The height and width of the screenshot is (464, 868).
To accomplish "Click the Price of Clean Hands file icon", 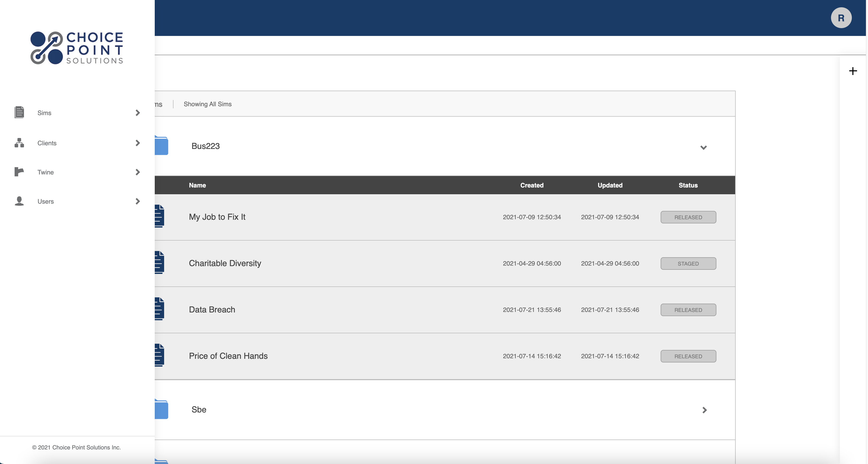I will pyautogui.click(x=159, y=355).
